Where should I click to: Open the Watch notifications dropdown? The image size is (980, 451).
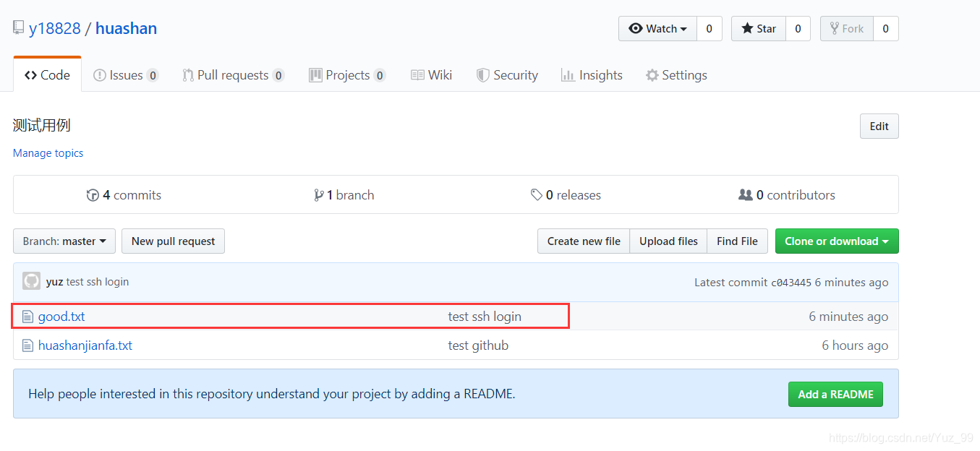(657, 29)
